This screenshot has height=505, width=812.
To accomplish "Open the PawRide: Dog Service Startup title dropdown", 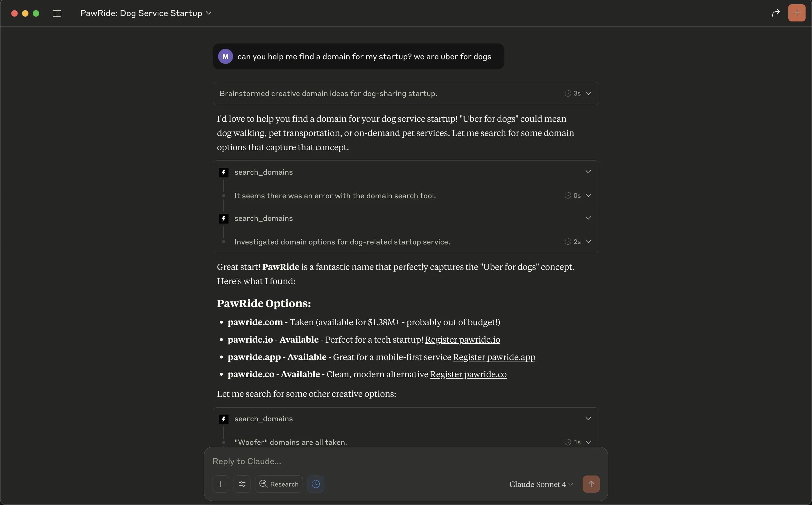I will 146,13.
